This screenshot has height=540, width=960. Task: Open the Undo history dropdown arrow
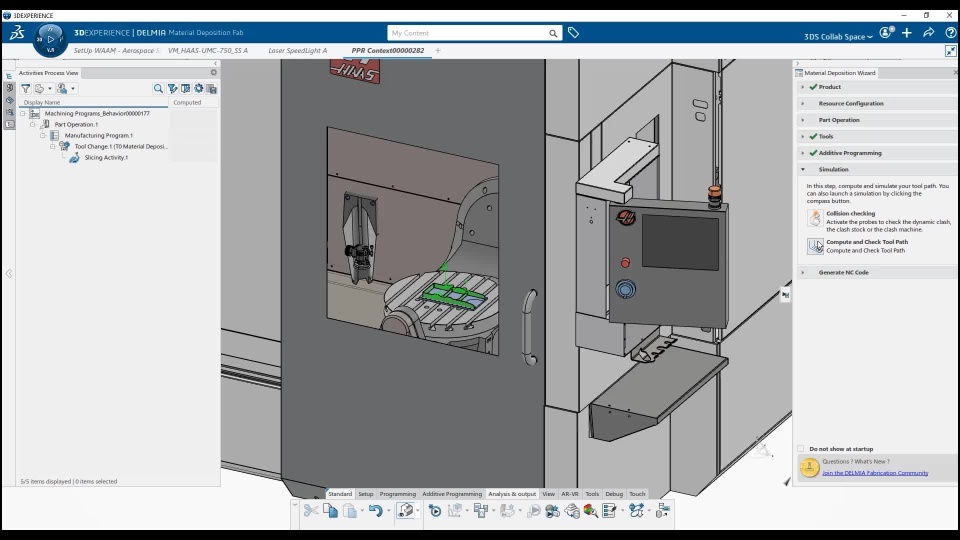coord(388,511)
